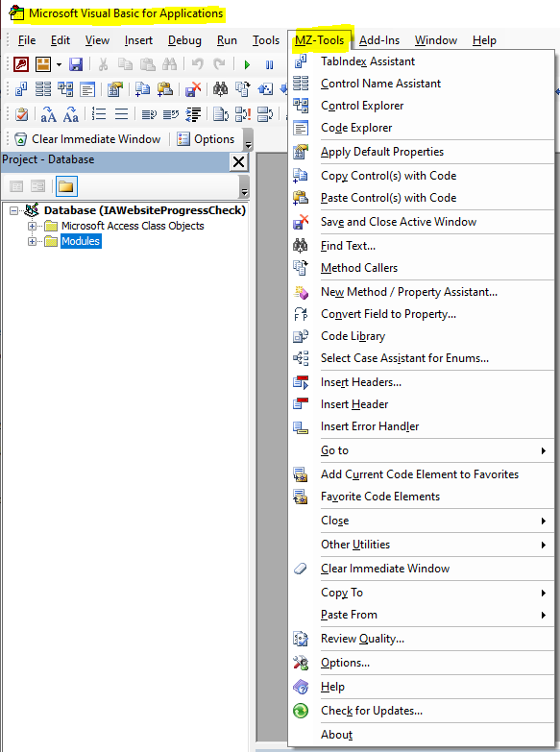Click the Control Name Assistant toolbar icon
560x752 pixels.
pyautogui.click(x=43, y=89)
